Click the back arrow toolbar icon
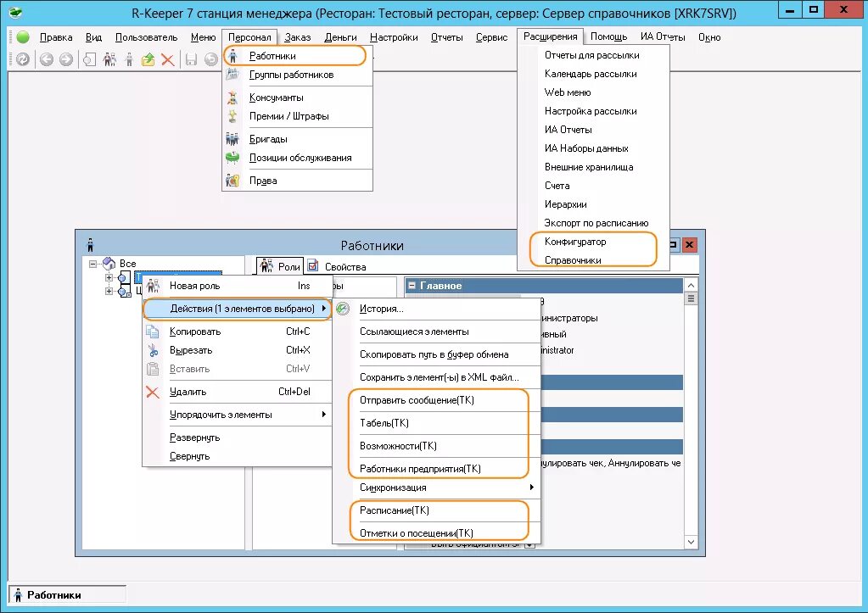868x613 pixels. (47, 59)
